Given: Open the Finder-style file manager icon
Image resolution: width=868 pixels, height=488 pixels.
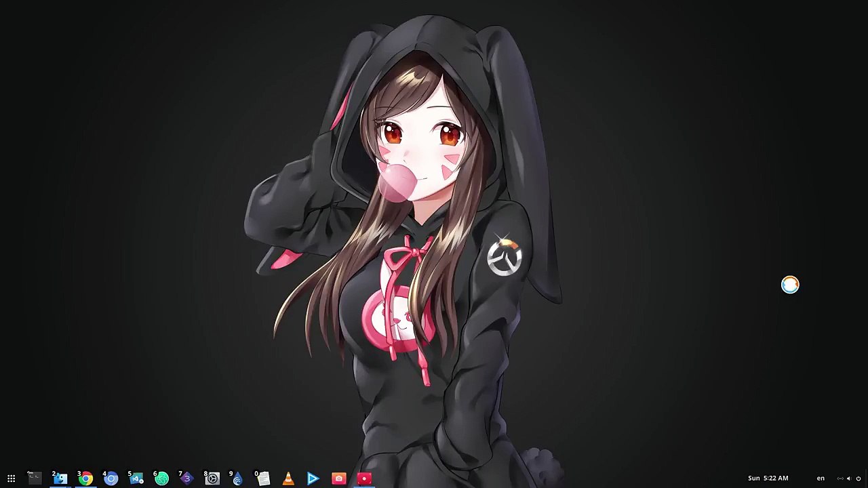Looking at the screenshot, I should (x=60, y=479).
